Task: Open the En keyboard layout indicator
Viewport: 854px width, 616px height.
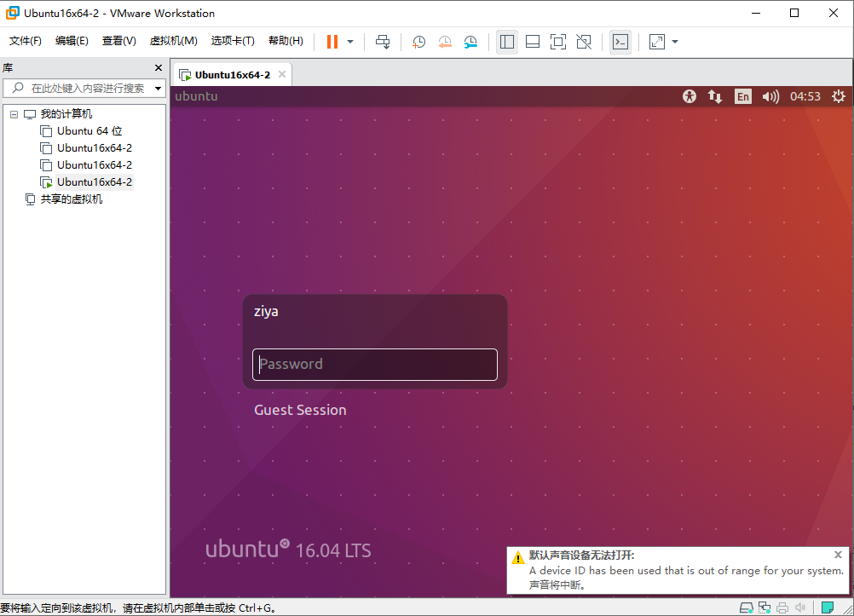Action: tap(743, 96)
